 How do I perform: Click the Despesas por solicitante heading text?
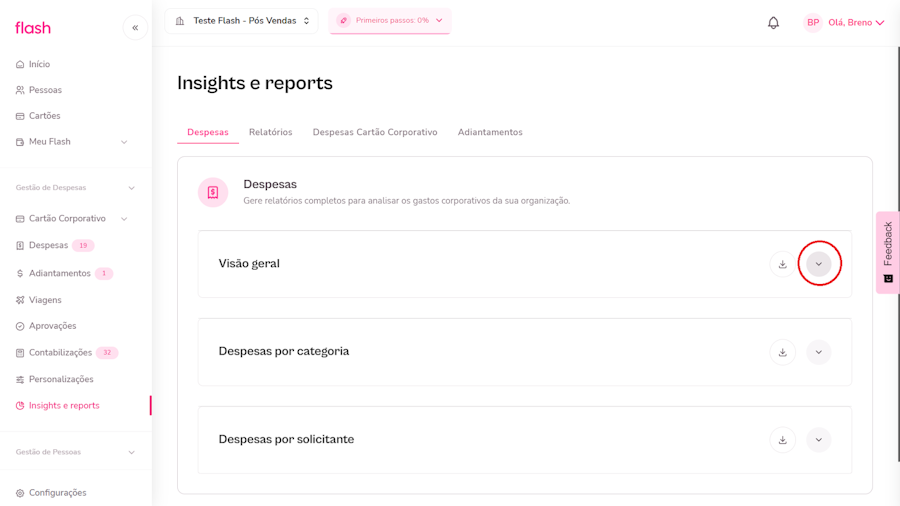(286, 439)
